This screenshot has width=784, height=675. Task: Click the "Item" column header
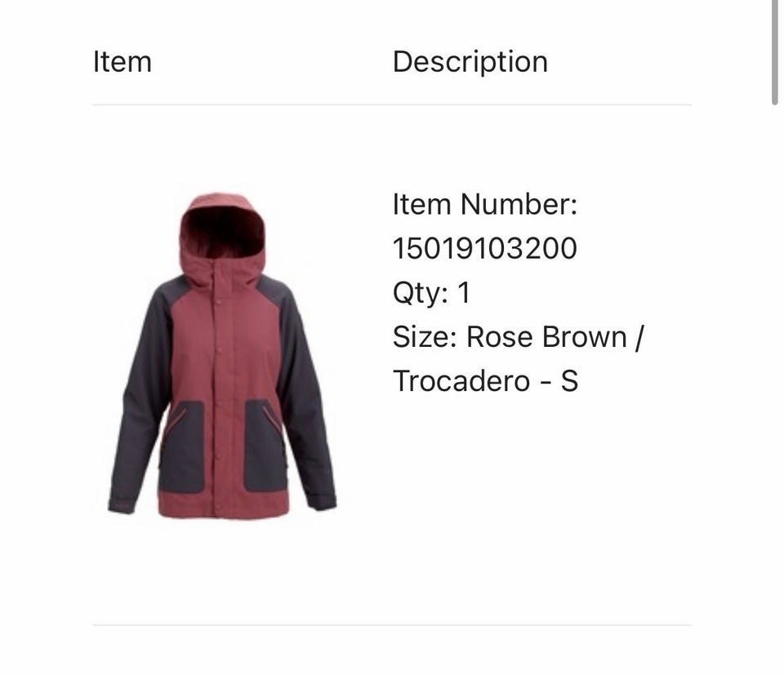122,62
